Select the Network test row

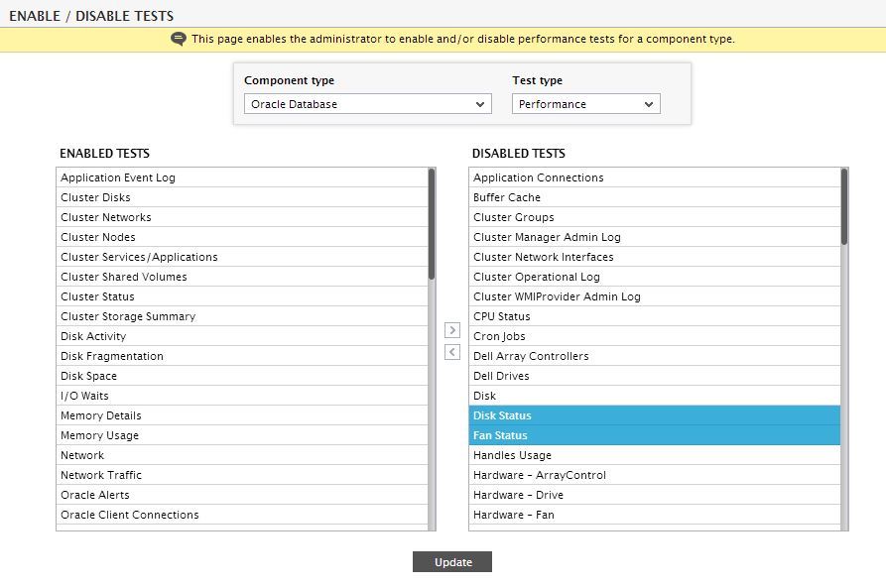pos(242,455)
